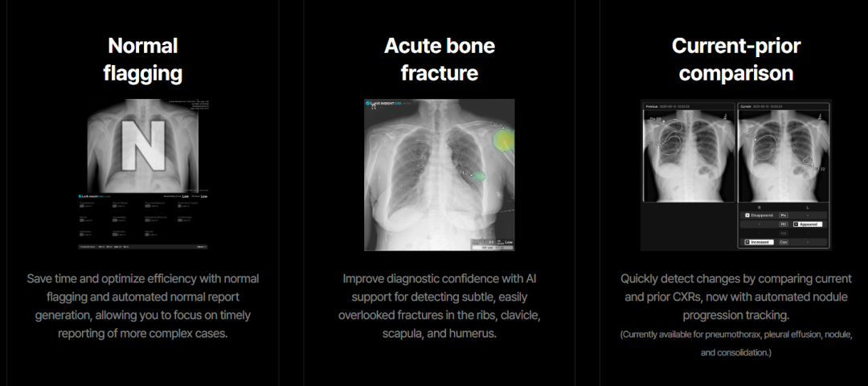Image resolution: width=868 pixels, height=386 pixels.
Task: Click the Disappeared status icon
Action: point(747,215)
